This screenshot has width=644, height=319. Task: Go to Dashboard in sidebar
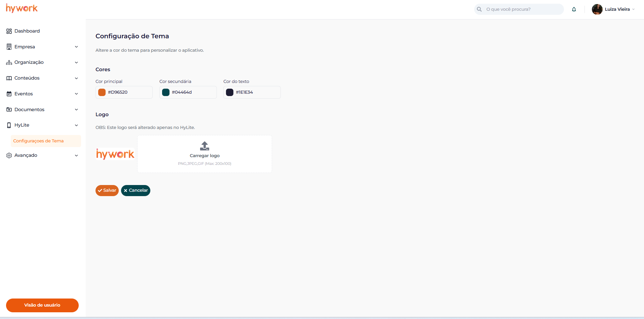tap(27, 31)
